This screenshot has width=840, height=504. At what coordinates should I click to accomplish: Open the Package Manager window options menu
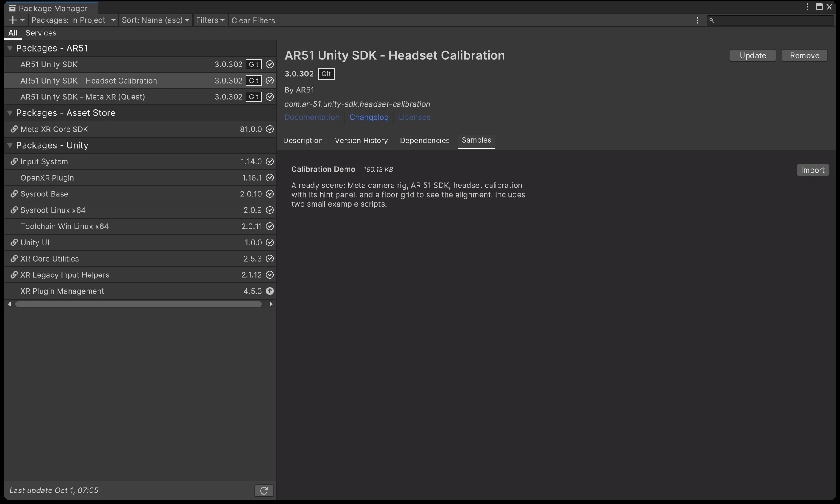808,7
